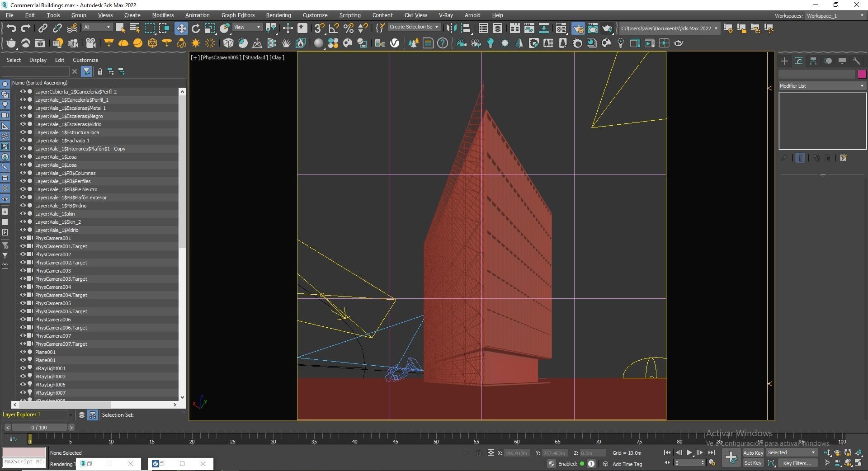Toggle the Percent Snap icon
Image resolution: width=868 pixels, height=471 pixels.
pos(348,28)
